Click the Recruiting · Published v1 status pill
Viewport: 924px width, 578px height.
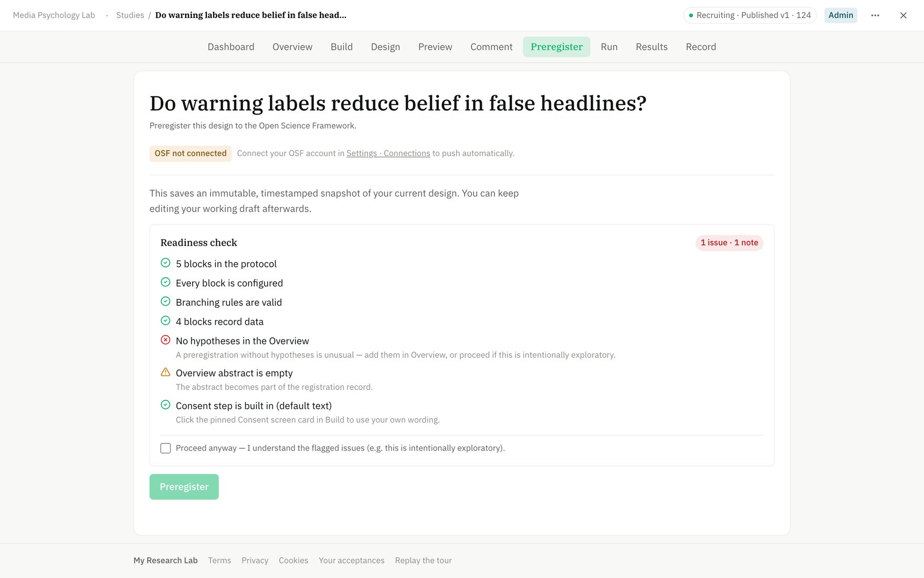click(x=750, y=15)
